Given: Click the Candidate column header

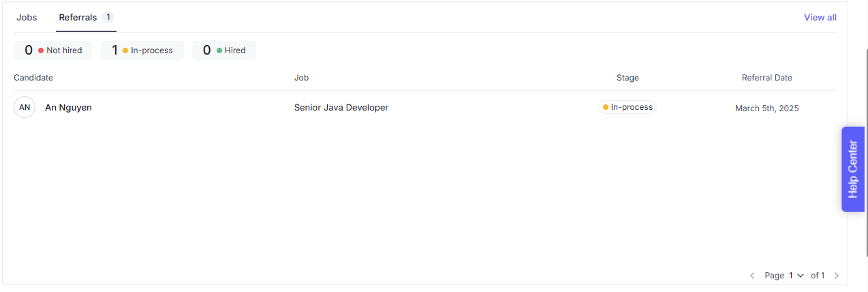Looking at the screenshot, I should click(x=33, y=78).
